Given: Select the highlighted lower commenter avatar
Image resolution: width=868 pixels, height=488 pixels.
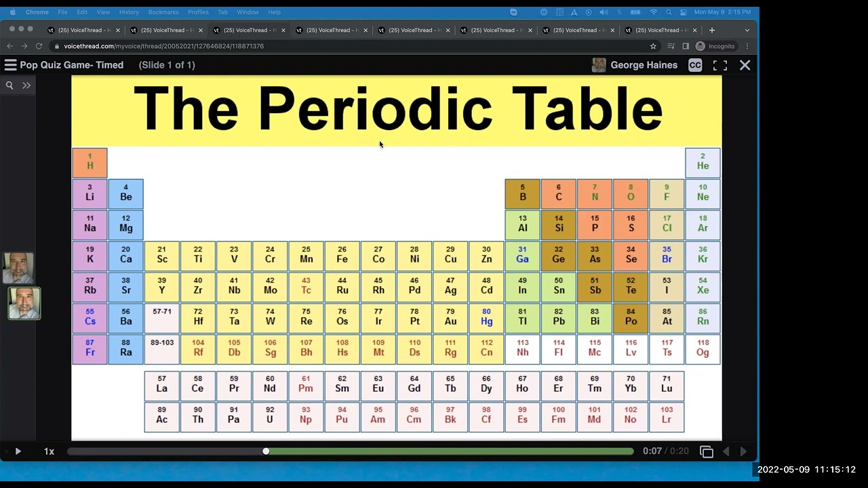Looking at the screenshot, I should click(24, 303).
